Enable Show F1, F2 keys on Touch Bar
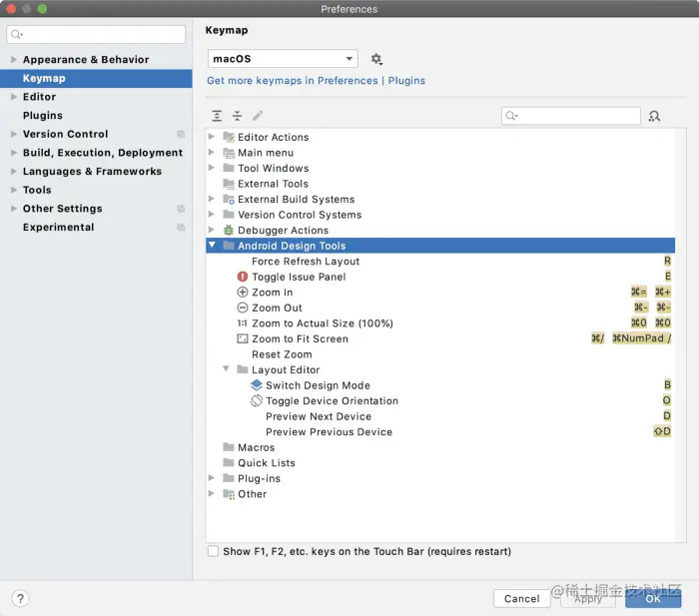 (213, 551)
